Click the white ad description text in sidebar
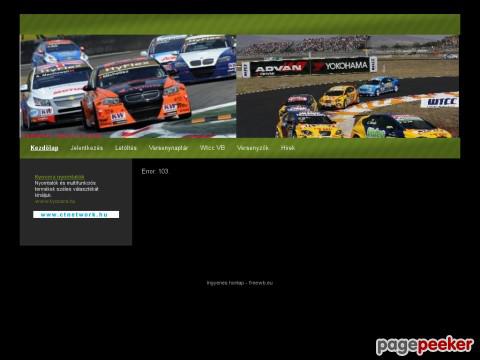The height and width of the screenshot is (360, 480). click(67, 189)
